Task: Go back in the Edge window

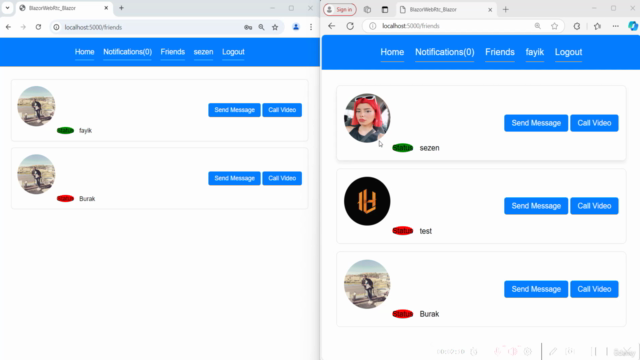Action: pyautogui.click(x=331, y=26)
